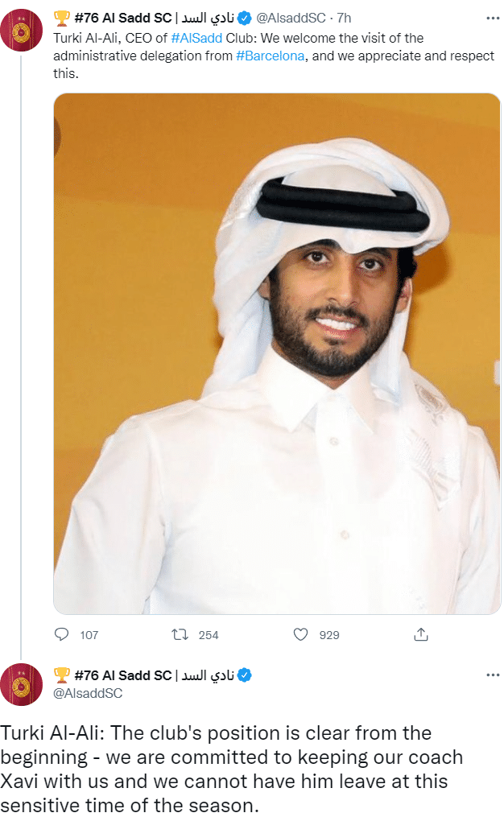Open the attached photo of Turki Al-Ali
The width and height of the screenshot is (504, 817).
click(277, 354)
